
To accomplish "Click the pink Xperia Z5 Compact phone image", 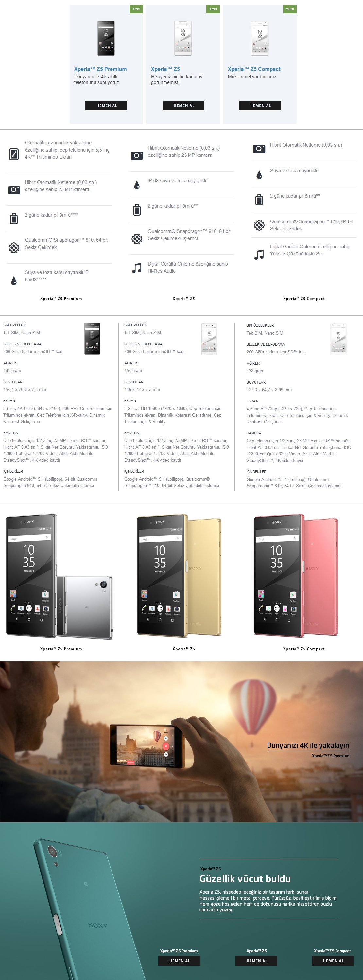I will click(296, 576).
